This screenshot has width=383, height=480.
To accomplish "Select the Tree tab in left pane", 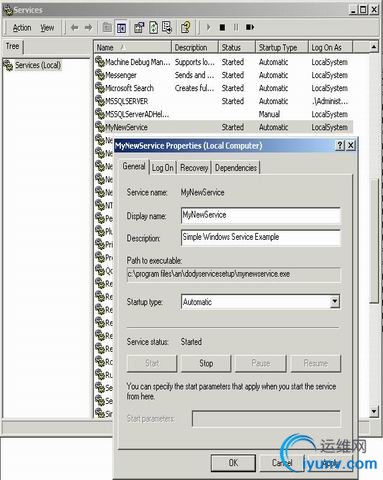I will [x=13, y=47].
